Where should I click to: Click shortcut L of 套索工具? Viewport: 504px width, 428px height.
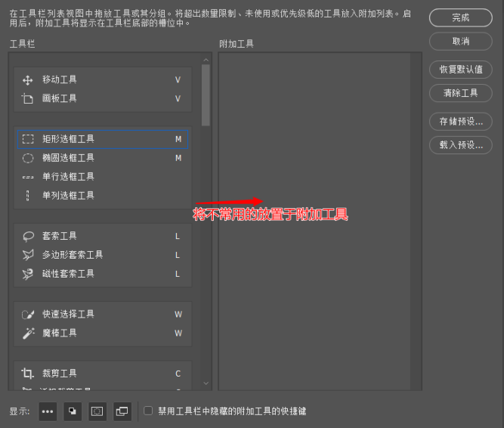click(x=178, y=237)
